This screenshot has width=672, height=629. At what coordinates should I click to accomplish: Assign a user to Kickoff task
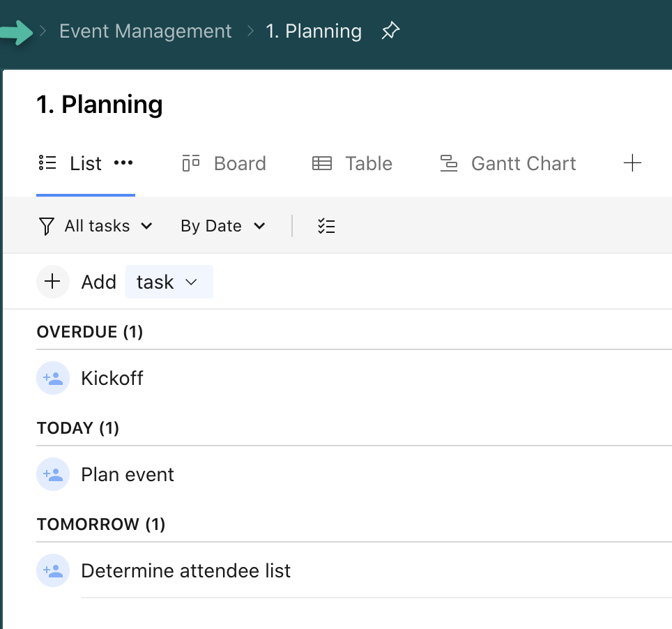pyautogui.click(x=53, y=378)
